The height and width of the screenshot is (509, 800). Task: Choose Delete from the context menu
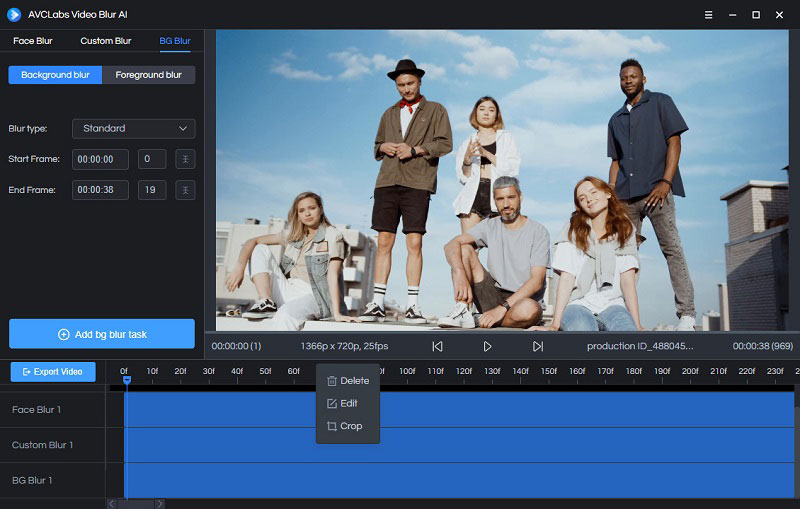[348, 381]
